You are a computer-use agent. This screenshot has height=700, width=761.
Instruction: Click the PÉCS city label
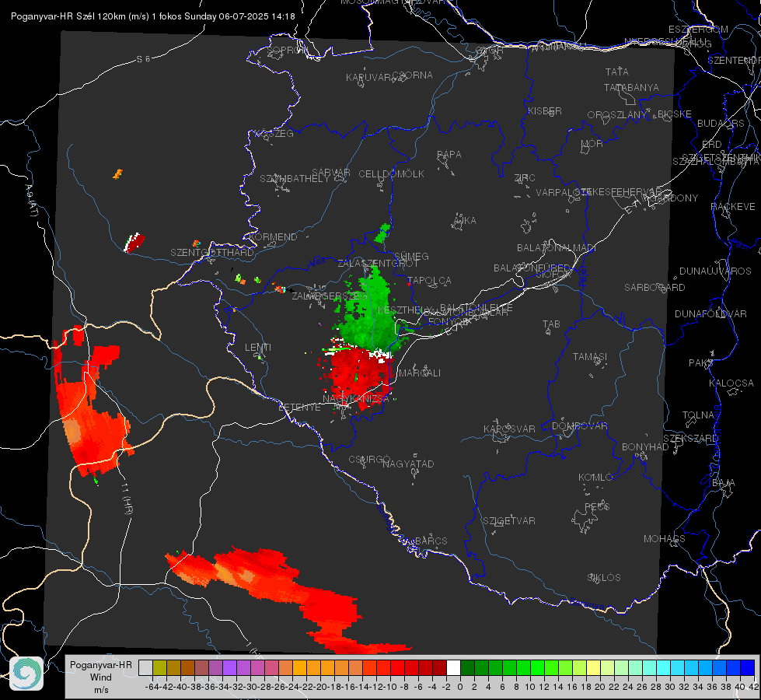(596, 507)
